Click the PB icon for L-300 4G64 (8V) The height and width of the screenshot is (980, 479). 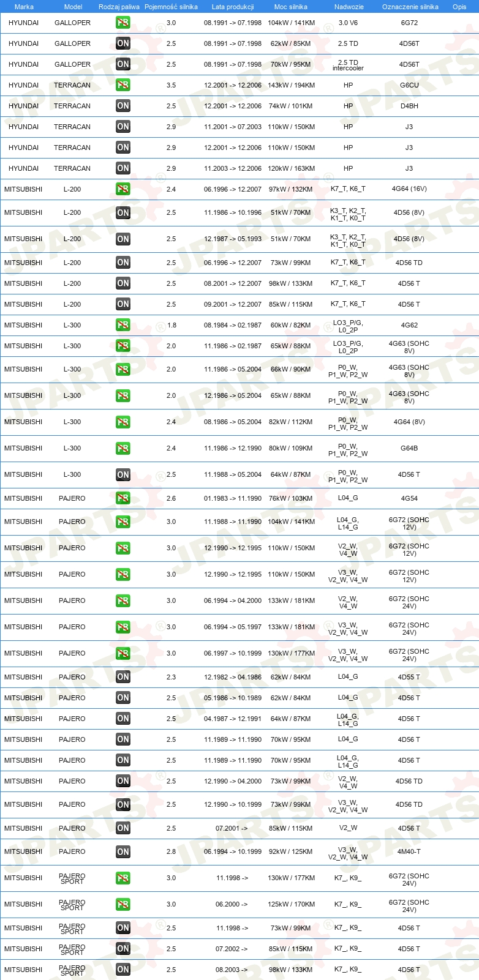123,422
